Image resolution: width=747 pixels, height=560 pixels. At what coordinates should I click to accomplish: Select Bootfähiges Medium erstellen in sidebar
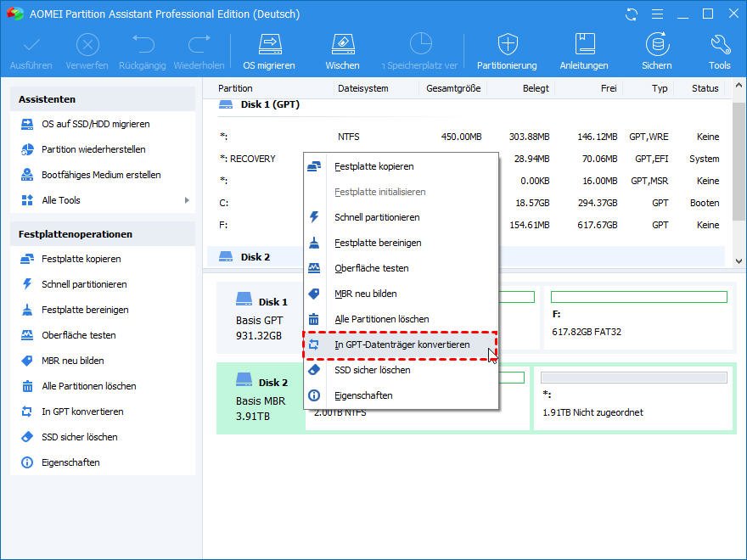103,175
